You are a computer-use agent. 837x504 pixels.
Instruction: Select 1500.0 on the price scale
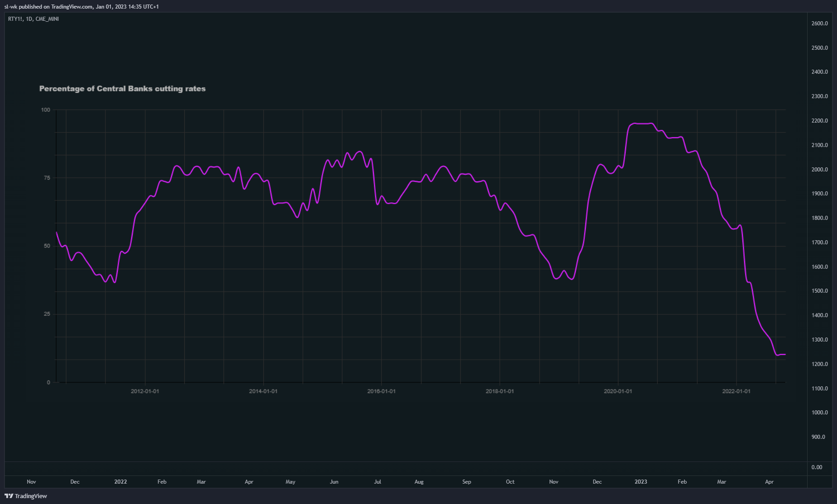point(820,291)
